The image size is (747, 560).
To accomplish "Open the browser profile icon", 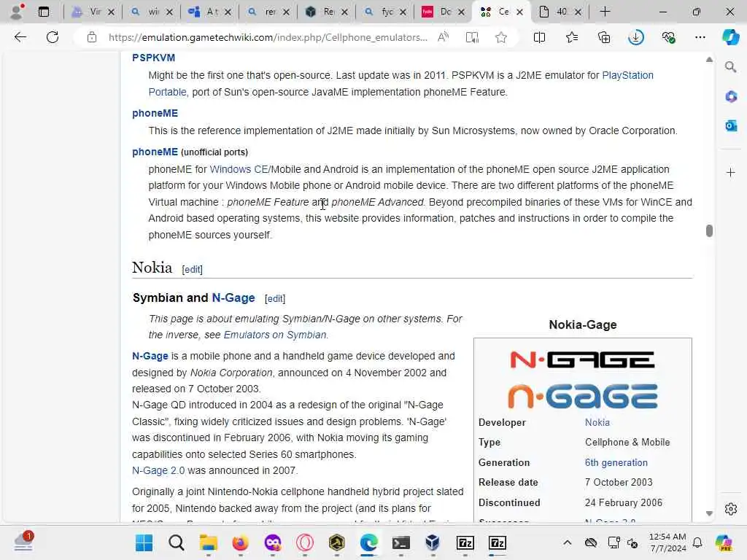I will click(18, 12).
